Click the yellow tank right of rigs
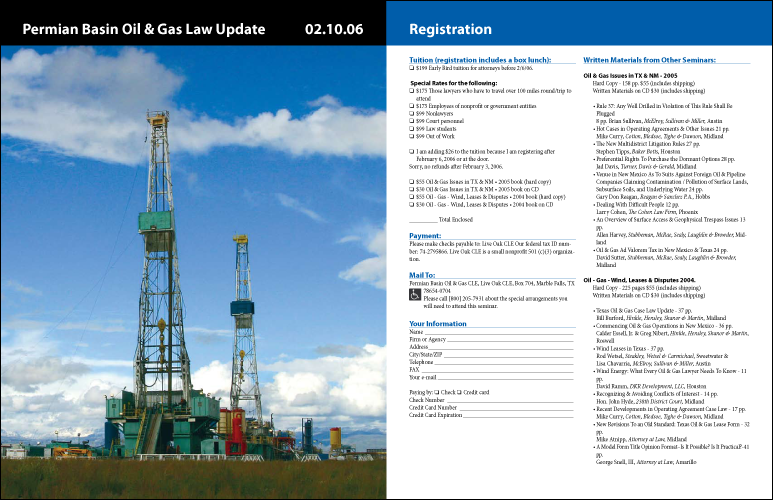The width and height of the screenshot is (773, 500). pos(335,438)
